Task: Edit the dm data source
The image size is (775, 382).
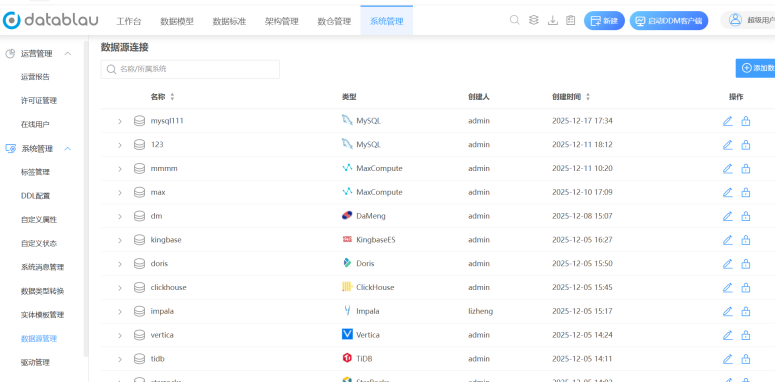Action: (x=728, y=216)
